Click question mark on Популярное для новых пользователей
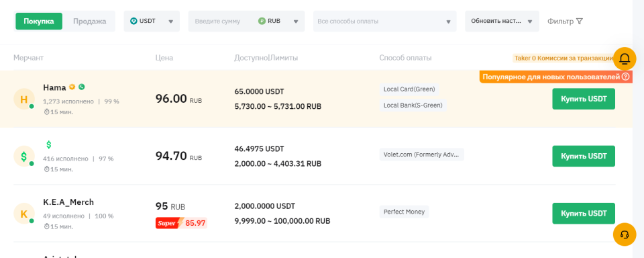644x258 pixels. click(x=625, y=77)
